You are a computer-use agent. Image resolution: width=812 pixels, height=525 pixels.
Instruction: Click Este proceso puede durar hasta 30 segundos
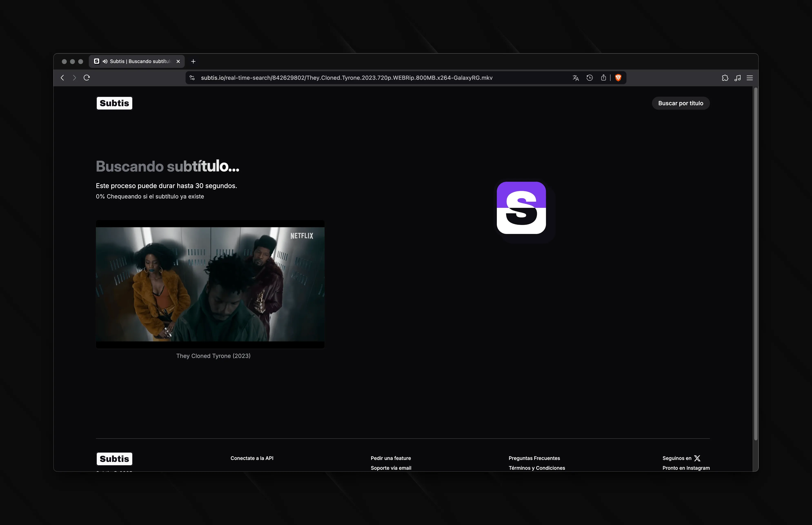click(x=167, y=186)
